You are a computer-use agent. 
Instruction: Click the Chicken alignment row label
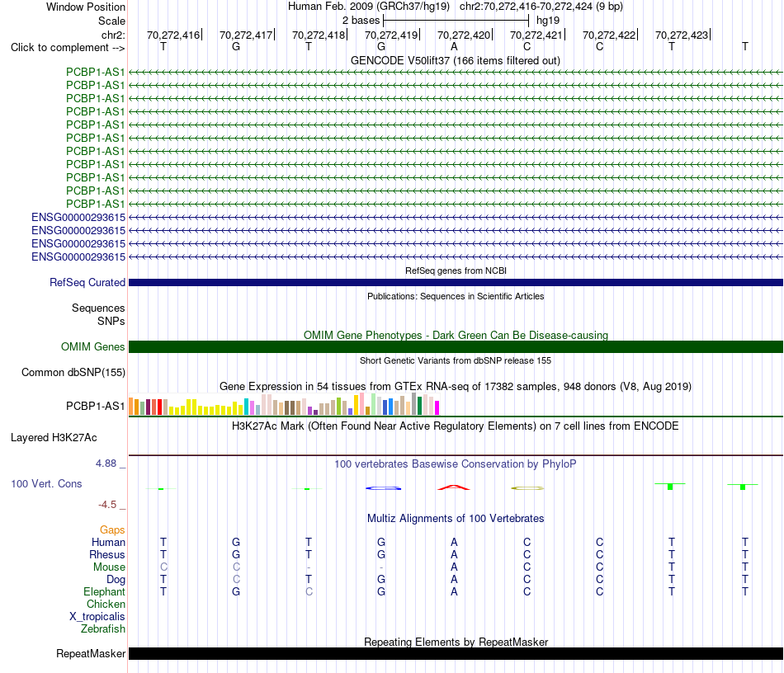106,604
